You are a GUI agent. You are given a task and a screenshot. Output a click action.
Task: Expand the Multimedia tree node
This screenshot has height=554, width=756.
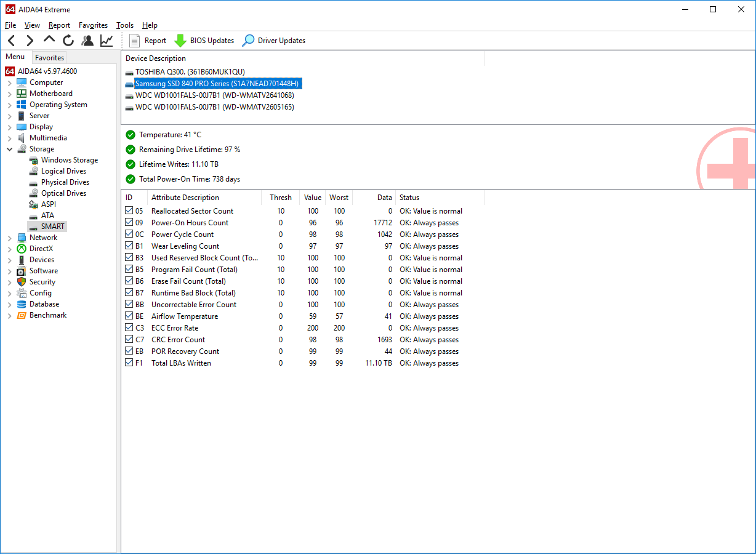pyautogui.click(x=9, y=138)
